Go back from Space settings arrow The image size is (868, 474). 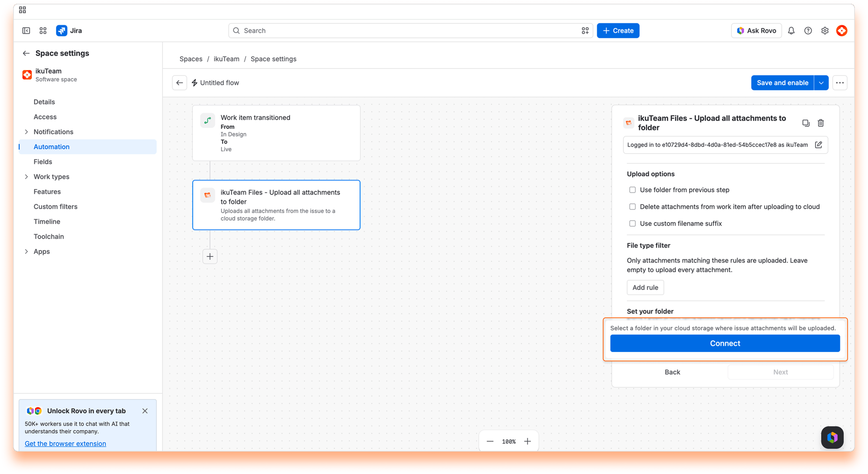coord(26,53)
